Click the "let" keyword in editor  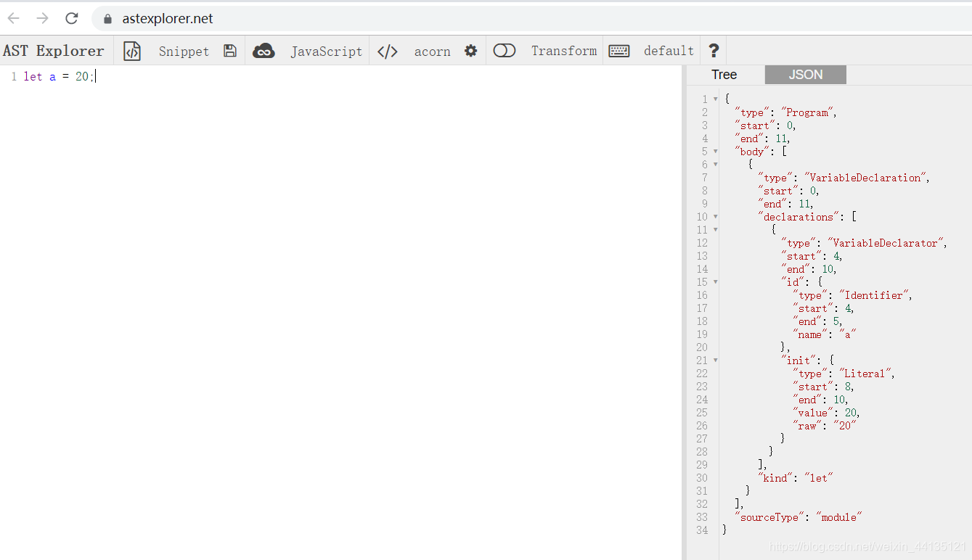(x=33, y=77)
